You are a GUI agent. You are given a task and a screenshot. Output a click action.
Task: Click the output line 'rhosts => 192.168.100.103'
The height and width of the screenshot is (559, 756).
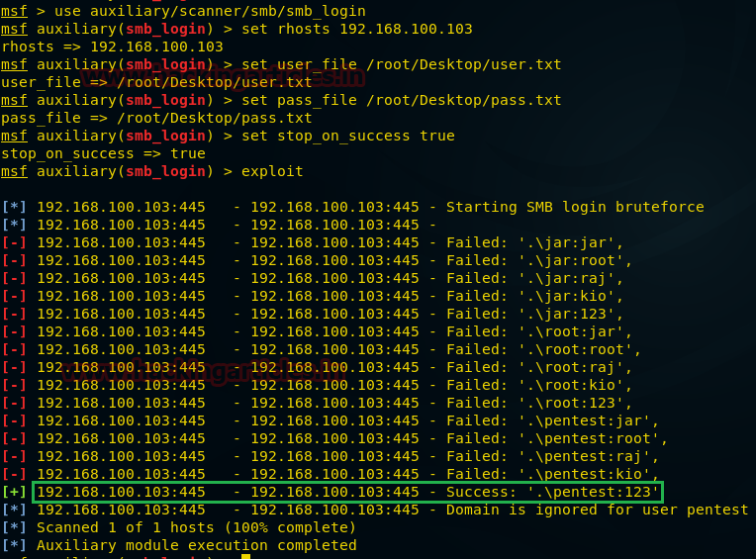(x=113, y=47)
